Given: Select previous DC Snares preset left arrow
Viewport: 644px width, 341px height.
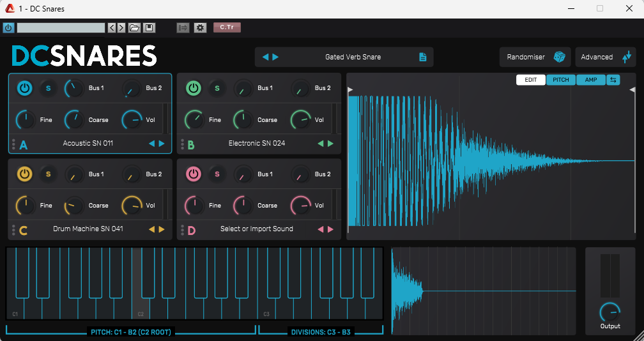Looking at the screenshot, I should [265, 57].
